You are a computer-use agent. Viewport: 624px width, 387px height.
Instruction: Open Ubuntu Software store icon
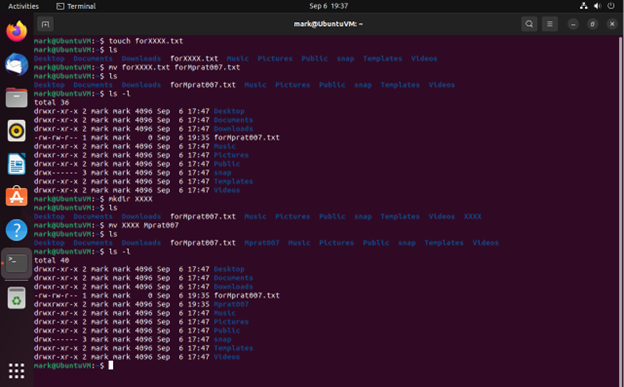point(16,197)
